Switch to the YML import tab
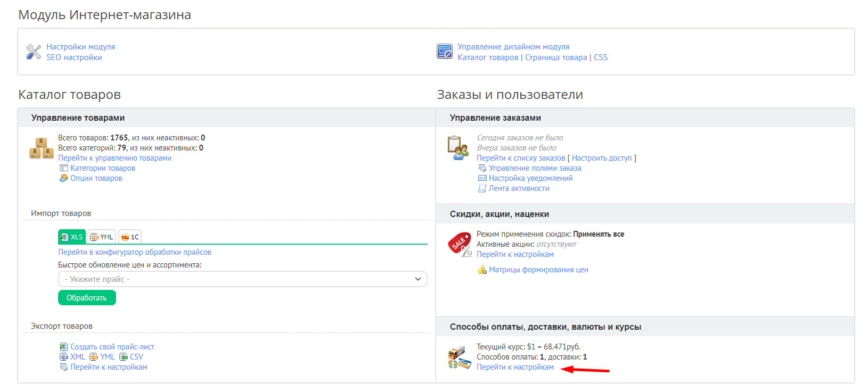The image size is (868, 392). click(x=102, y=237)
